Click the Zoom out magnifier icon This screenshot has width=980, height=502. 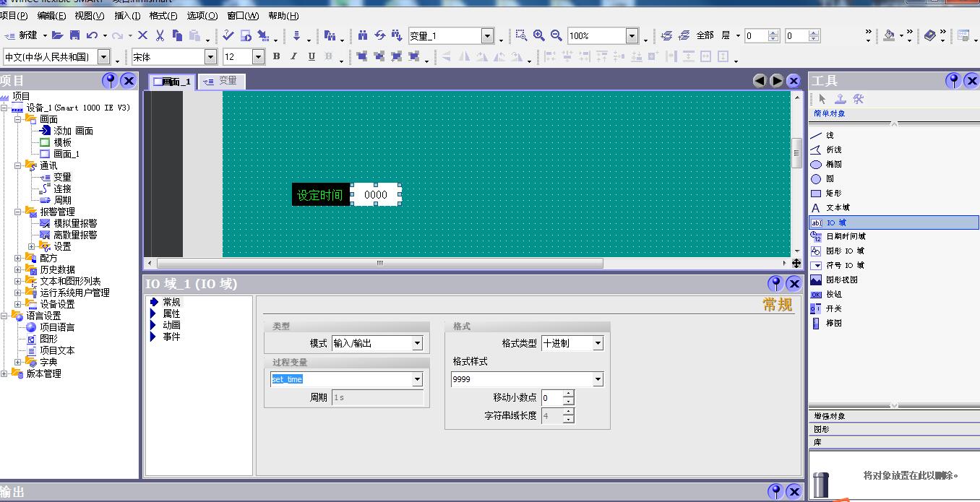coord(556,35)
